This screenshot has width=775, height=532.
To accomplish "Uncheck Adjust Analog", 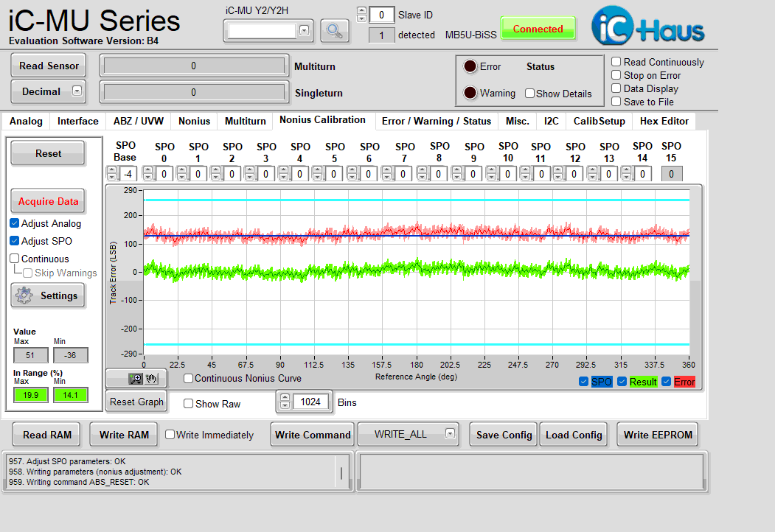I will tap(15, 223).
